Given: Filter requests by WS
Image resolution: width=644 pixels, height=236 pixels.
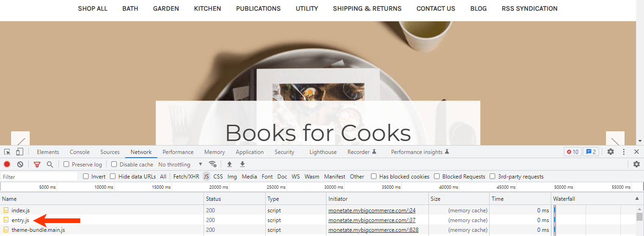Looking at the screenshot, I should [x=296, y=176].
